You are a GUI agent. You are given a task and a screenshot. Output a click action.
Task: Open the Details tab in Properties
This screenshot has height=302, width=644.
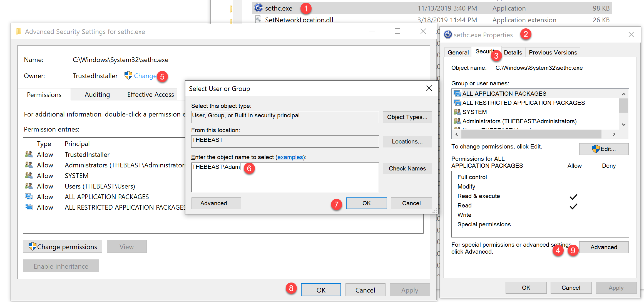(513, 52)
